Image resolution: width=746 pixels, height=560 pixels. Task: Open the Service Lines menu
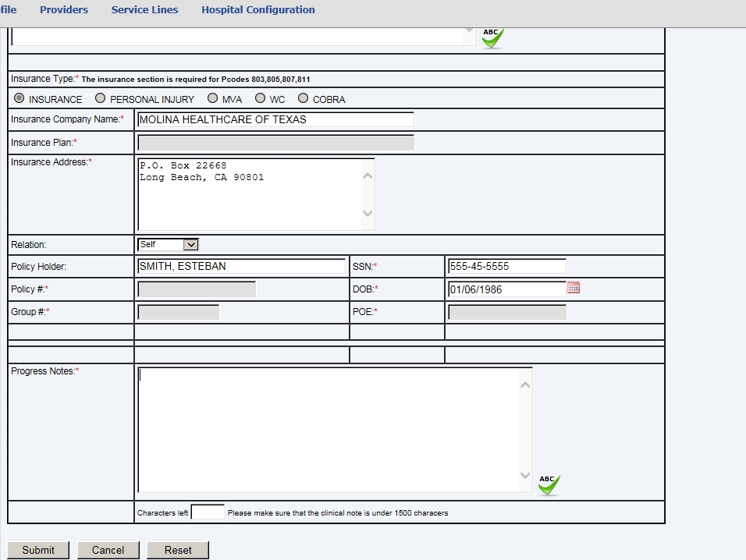pyautogui.click(x=144, y=10)
